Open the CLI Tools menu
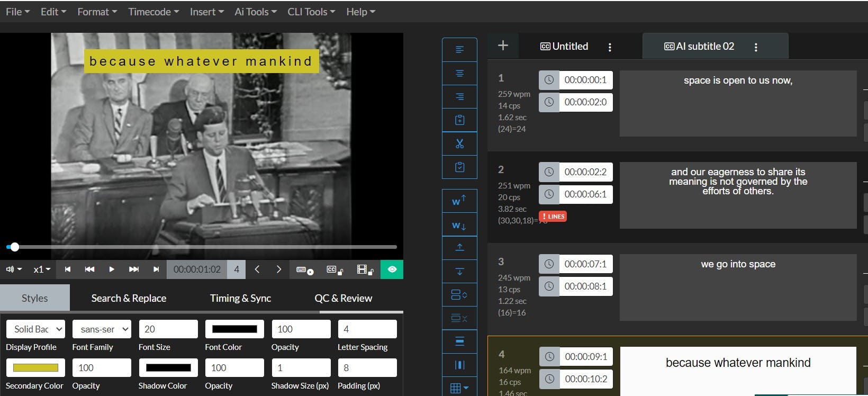The height and width of the screenshot is (396, 868). point(311,12)
